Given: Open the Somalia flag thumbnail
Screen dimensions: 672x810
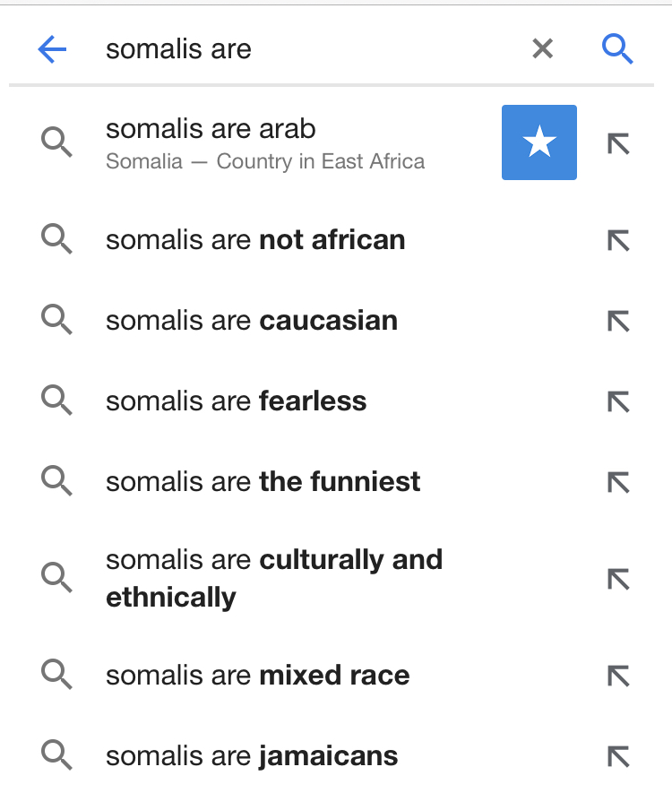Looking at the screenshot, I should [x=538, y=142].
